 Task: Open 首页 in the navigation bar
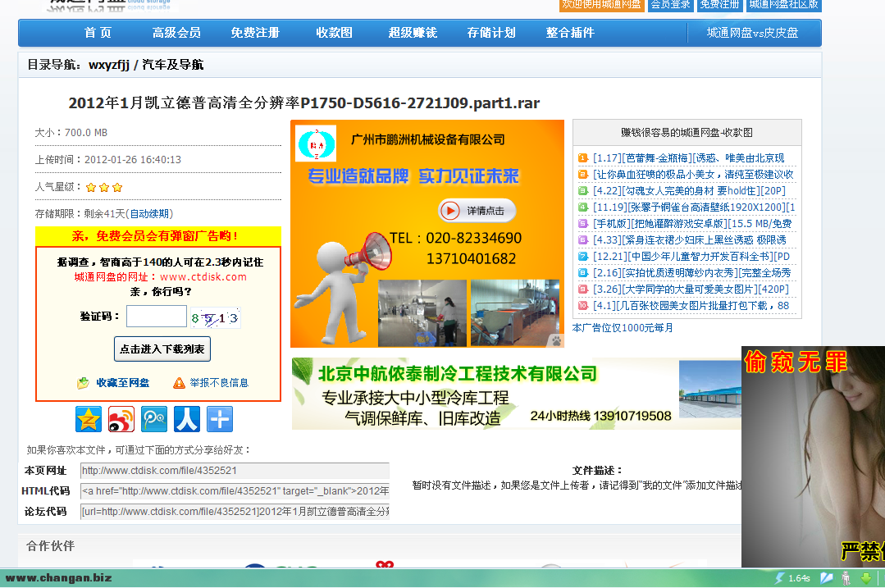98,33
